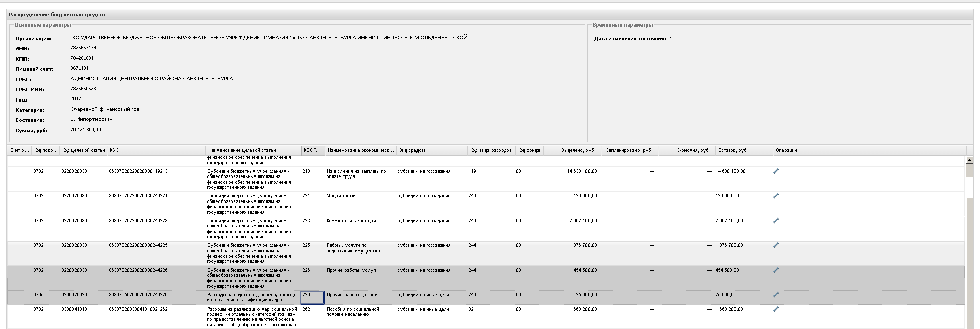Click allocated amount 2 907 100,00
Viewport: 980px width, 329px height.
(x=583, y=221)
